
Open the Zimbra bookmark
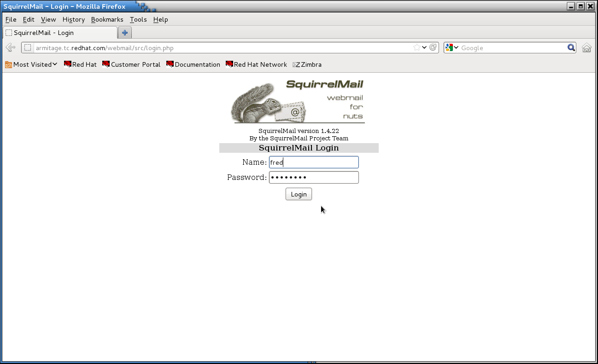(307, 64)
